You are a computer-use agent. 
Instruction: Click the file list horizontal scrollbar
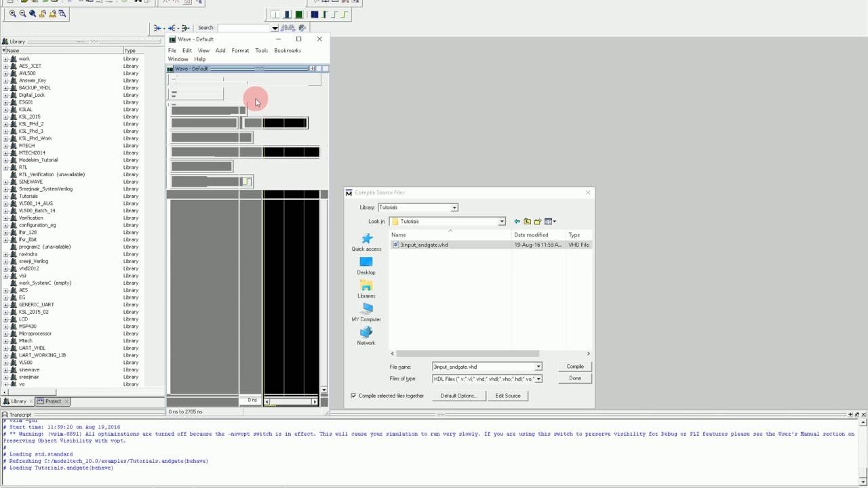pos(468,354)
